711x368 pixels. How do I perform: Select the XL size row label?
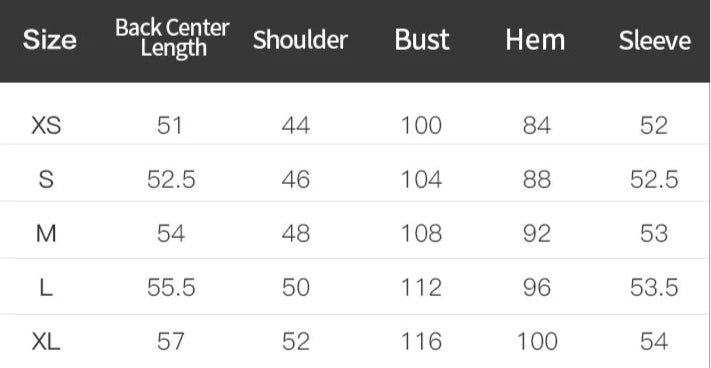pos(46,341)
